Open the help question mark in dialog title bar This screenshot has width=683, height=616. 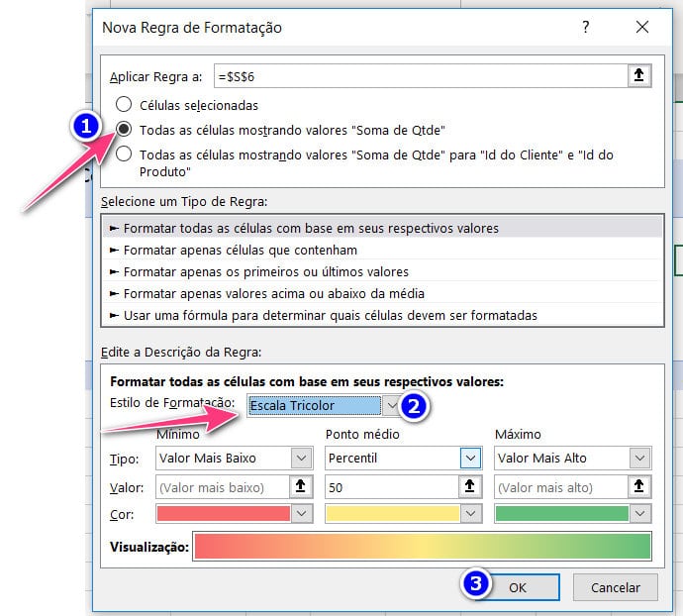pos(586,27)
